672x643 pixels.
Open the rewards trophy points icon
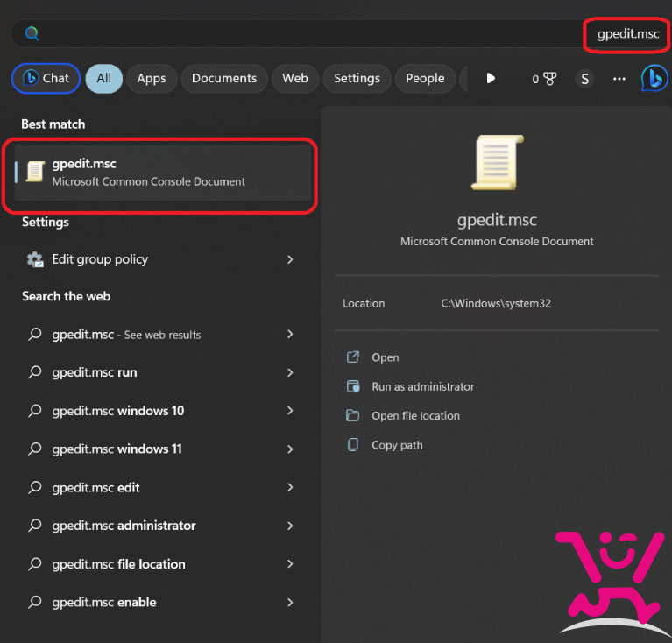(x=544, y=79)
